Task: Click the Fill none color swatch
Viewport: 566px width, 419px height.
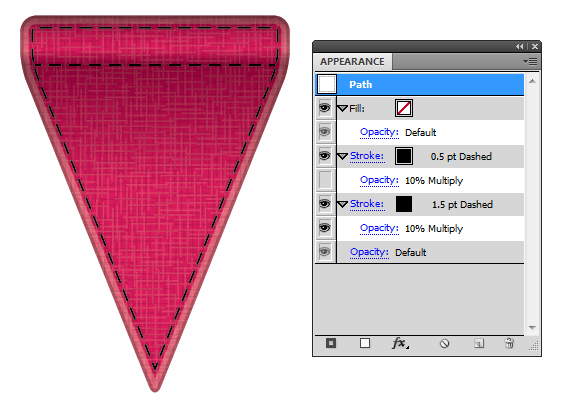Action: point(404,108)
